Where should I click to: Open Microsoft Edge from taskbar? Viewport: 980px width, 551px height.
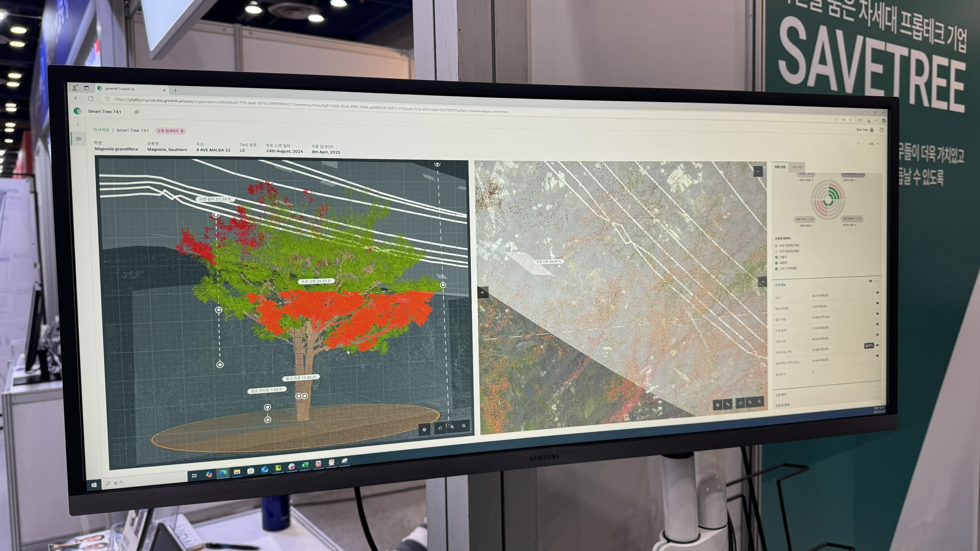coord(223,473)
